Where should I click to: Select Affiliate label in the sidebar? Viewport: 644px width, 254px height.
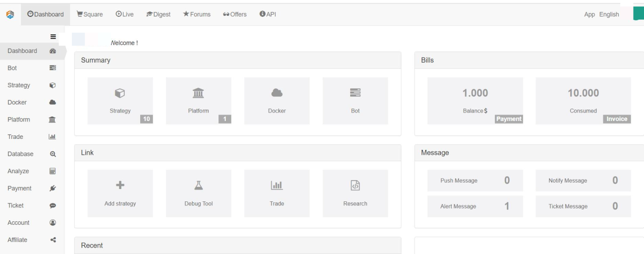(x=18, y=240)
